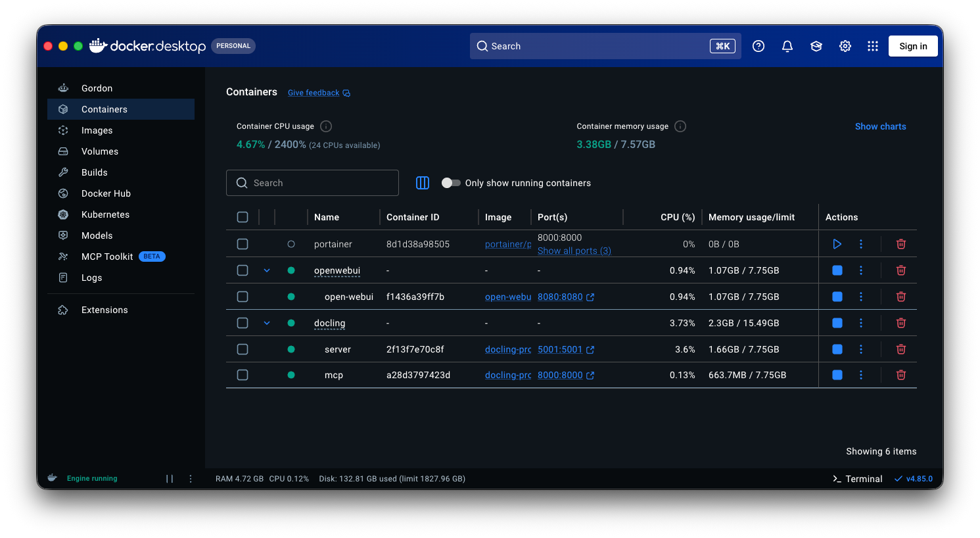
Task: Open Builds in the sidebar
Action: 121,172
